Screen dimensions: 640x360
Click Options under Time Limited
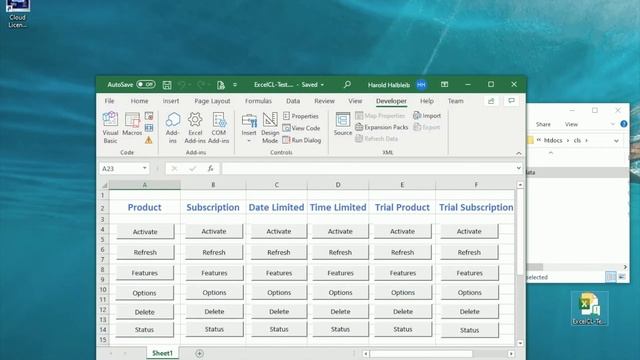click(340, 292)
